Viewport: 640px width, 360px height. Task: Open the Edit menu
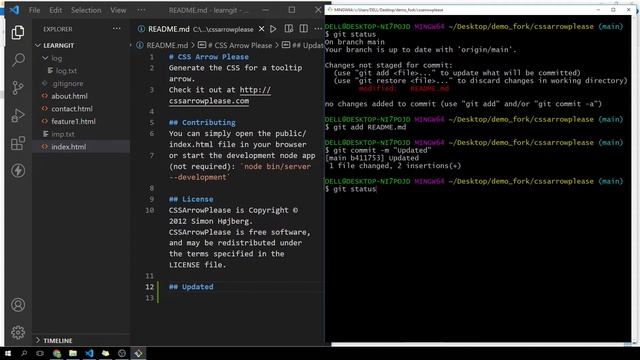coord(56,10)
